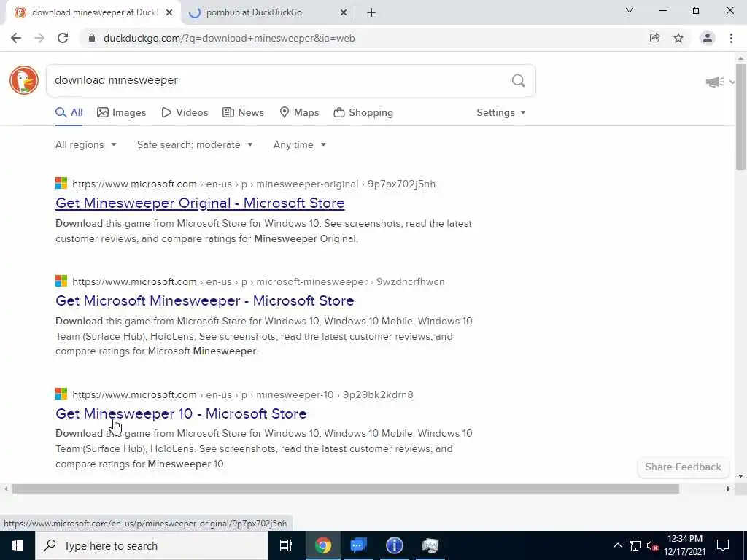
Task: Open the blue chat bubbles taskbar app
Action: pos(358,545)
